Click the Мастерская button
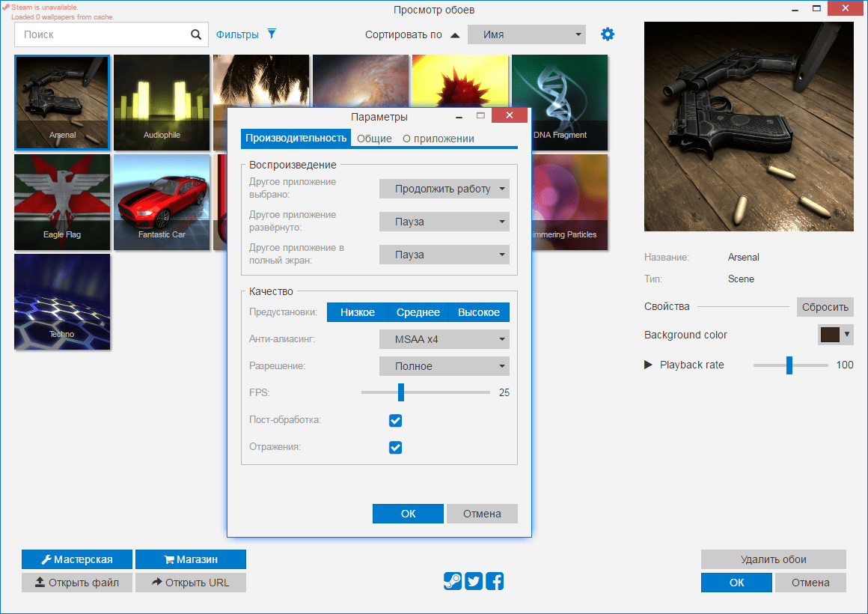Viewport: 868px width, 614px height. pos(77,559)
